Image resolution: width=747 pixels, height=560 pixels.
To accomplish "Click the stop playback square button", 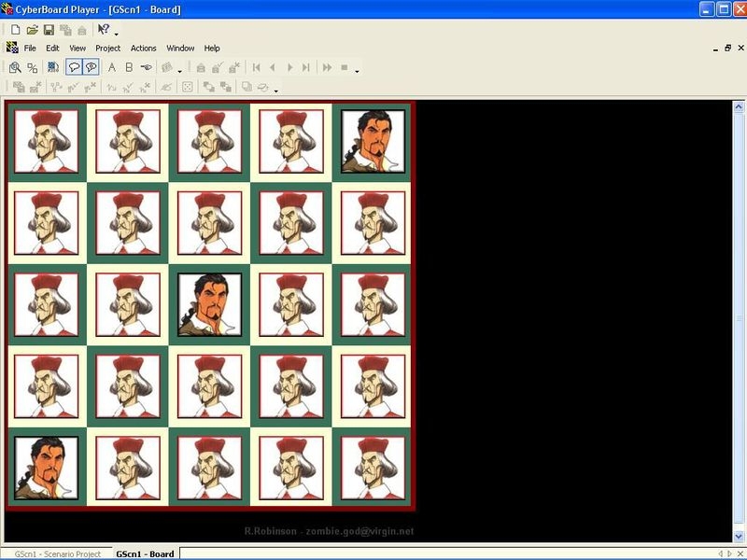I will click(345, 67).
